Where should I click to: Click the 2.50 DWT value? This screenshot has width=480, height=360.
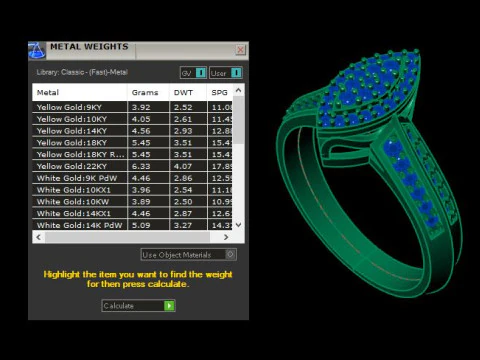pyautogui.click(x=183, y=202)
